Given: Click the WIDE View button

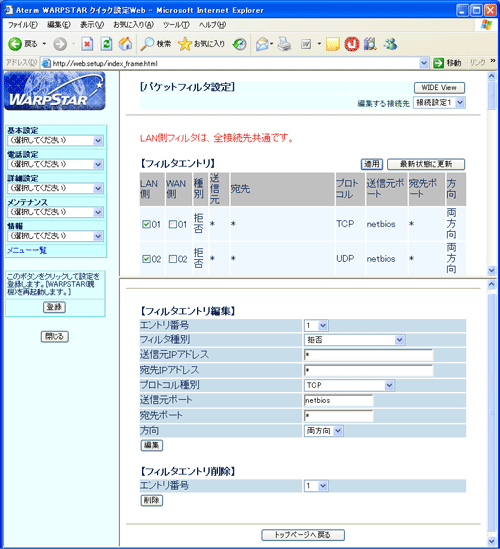Looking at the screenshot, I should 439,88.
